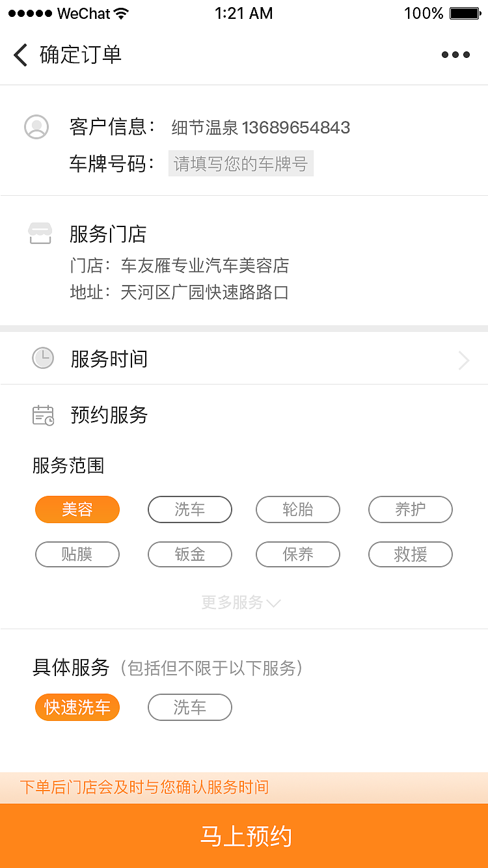Viewport: 488px width, 868px height.
Task: Open the 服务时间 row to pick time
Action: (244, 359)
